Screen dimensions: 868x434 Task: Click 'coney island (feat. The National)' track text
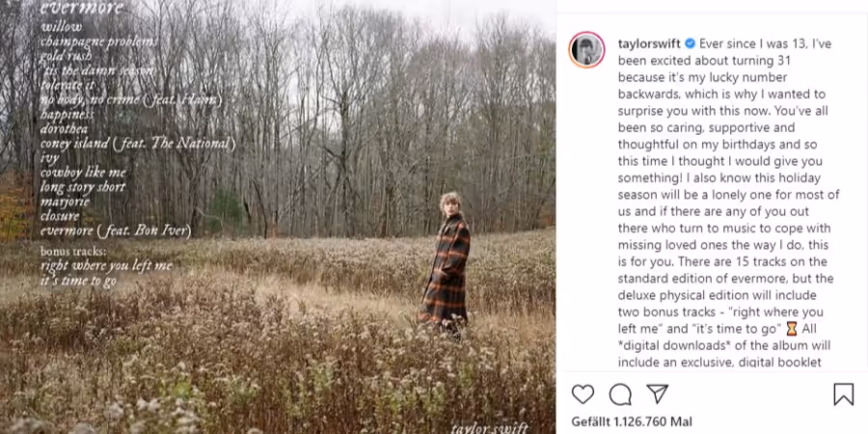click(x=138, y=144)
